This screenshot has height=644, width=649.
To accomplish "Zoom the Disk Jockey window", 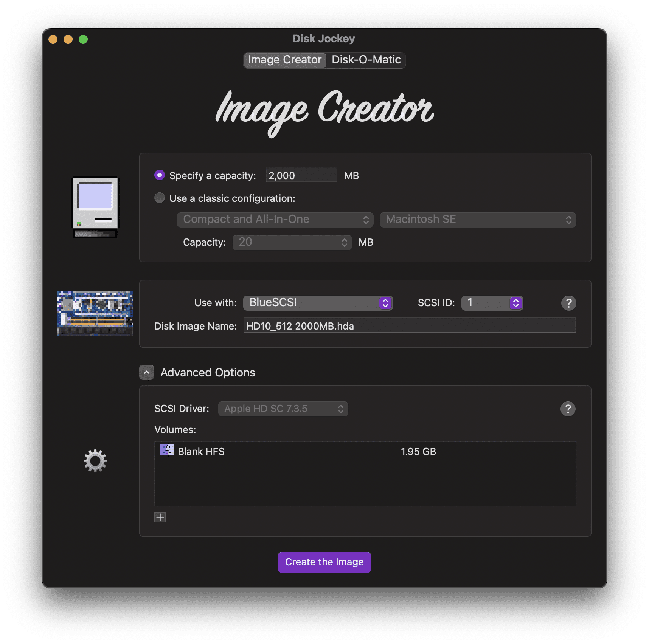I will click(83, 39).
